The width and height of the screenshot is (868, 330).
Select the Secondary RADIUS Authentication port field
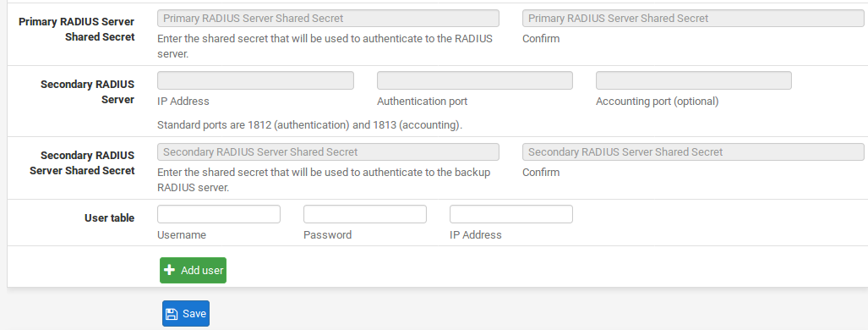[475, 80]
